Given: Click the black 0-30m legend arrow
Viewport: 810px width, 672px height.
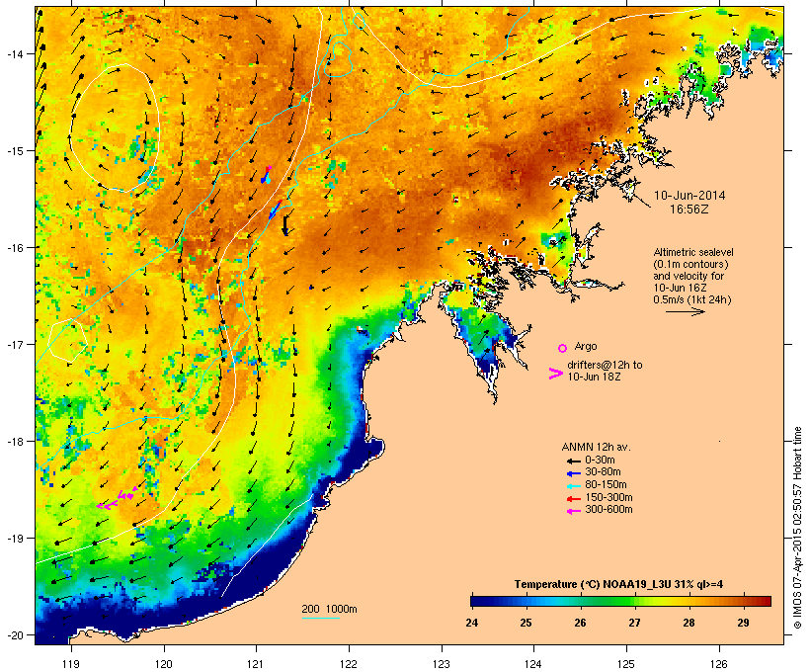Looking at the screenshot, I should (573, 461).
